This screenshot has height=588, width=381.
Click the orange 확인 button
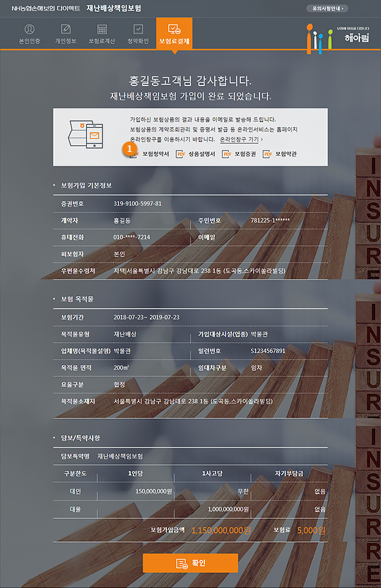(190, 563)
